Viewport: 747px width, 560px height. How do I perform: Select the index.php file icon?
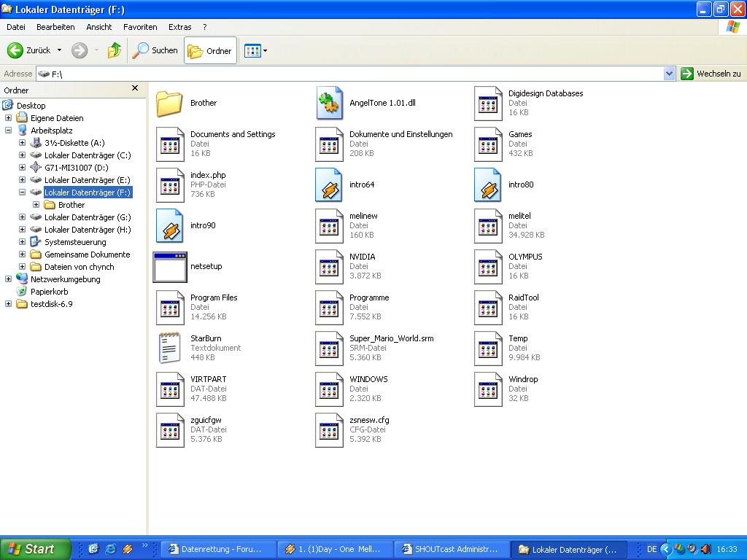click(x=170, y=184)
